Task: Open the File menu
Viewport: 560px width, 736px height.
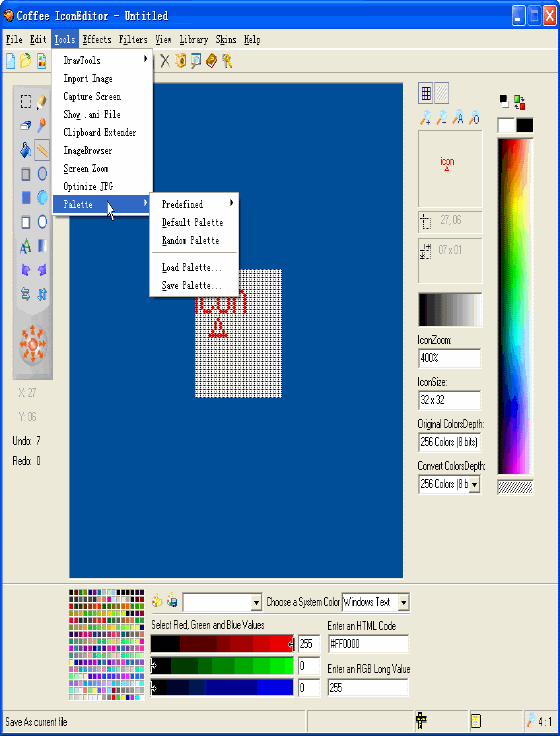Action: click(x=14, y=40)
